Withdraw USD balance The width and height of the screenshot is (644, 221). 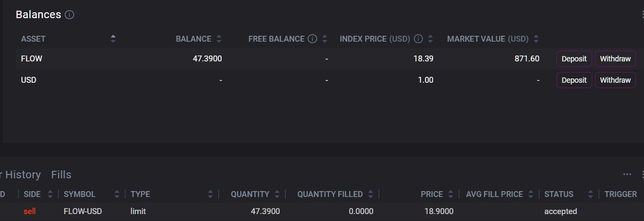pyautogui.click(x=615, y=80)
